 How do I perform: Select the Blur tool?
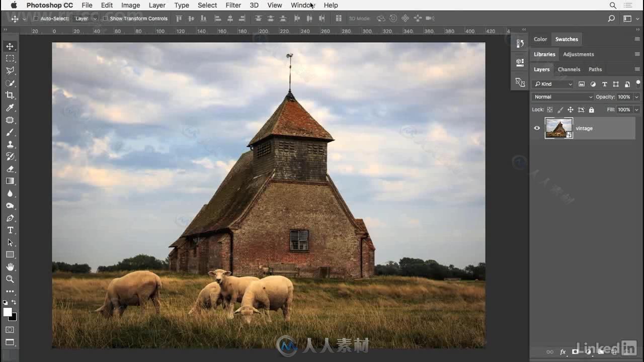[10, 193]
